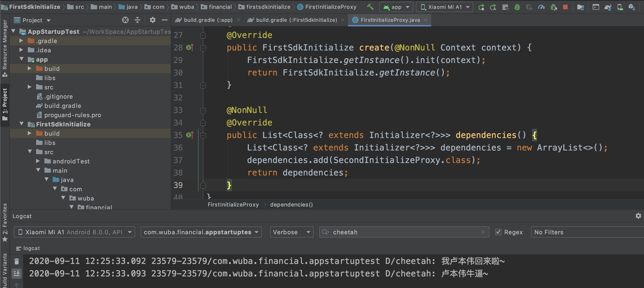Close the build.gradle (:app) tab
644x288 pixels.
point(238,20)
